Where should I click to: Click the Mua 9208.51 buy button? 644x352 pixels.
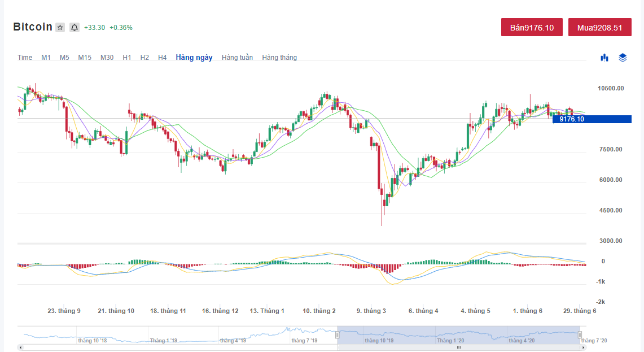coord(599,27)
